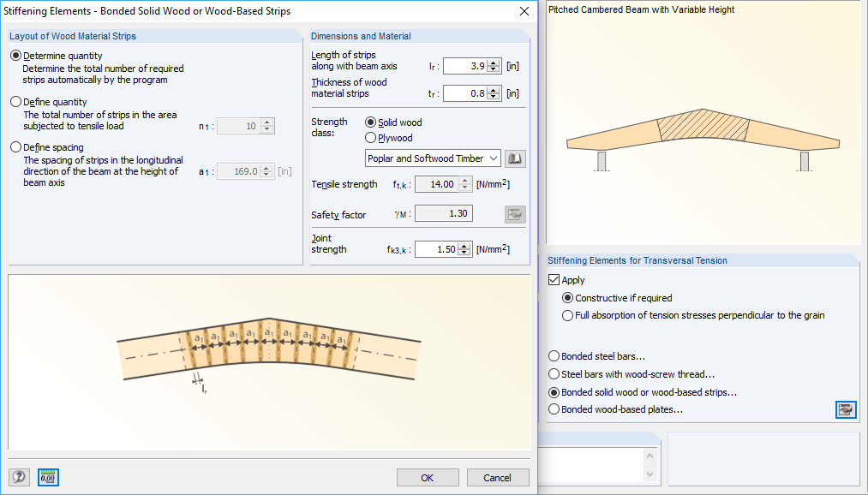Screen dimensions: 868x495
Task: Enable the Apply checkbox
Action: pyautogui.click(x=556, y=279)
